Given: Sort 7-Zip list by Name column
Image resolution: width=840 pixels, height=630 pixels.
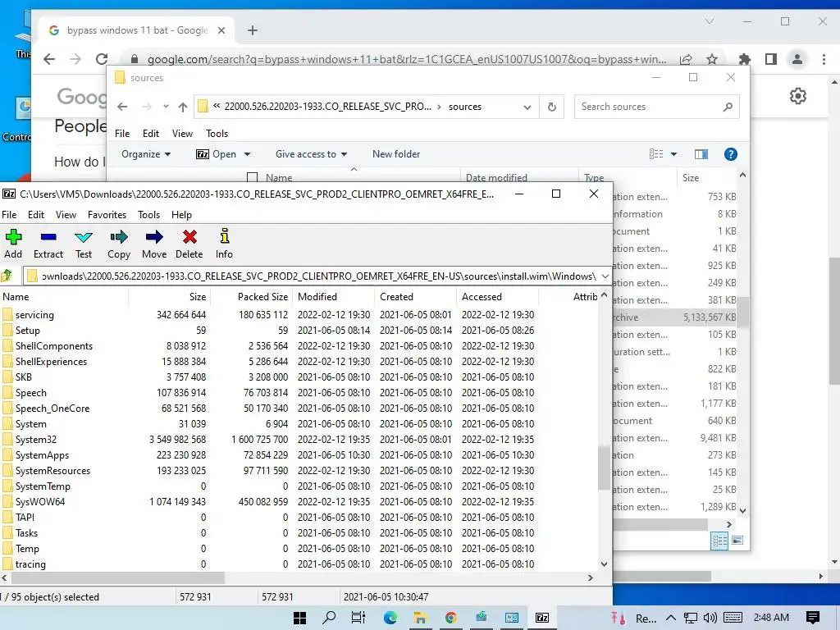Looking at the screenshot, I should [x=64, y=297].
